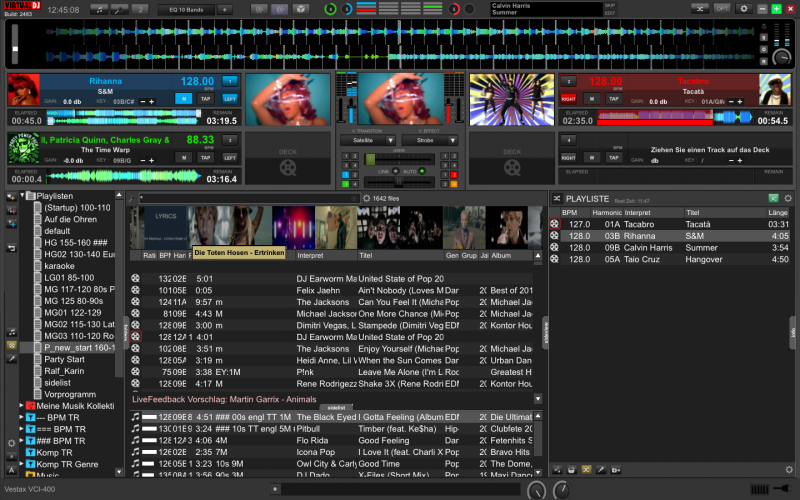Expand the Komp TR Genre folder
Image resolution: width=800 pixels, height=500 pixels.
tap(21, 464)
